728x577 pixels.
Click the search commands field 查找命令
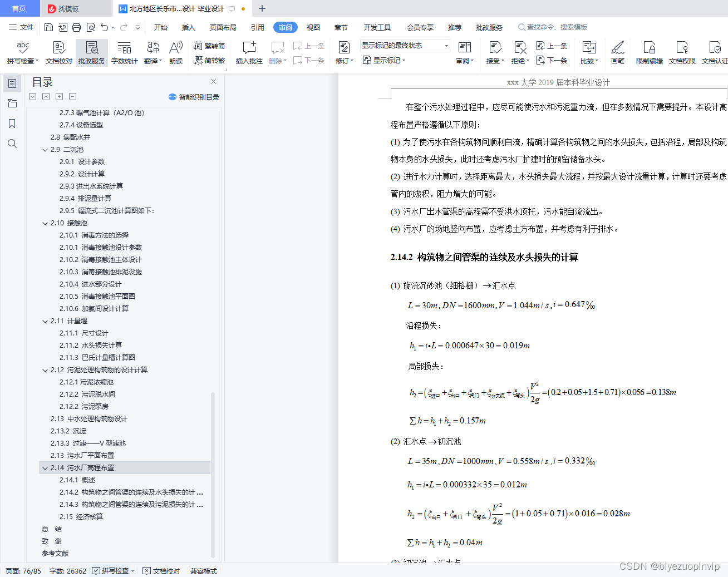(x=553, y=27)
